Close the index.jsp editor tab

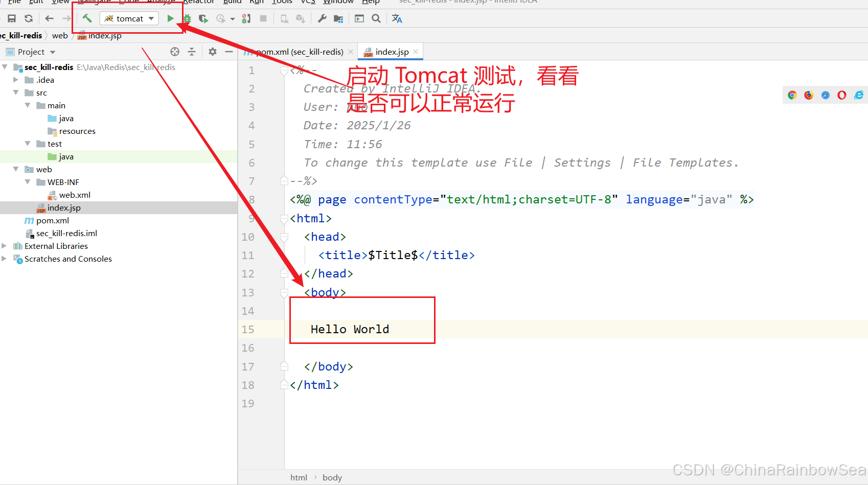(x=416, y=52)
